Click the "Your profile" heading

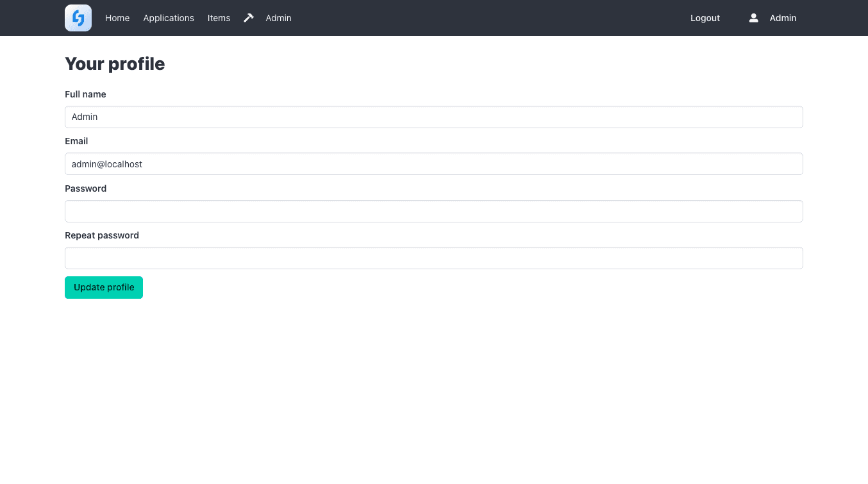point(115,64)
